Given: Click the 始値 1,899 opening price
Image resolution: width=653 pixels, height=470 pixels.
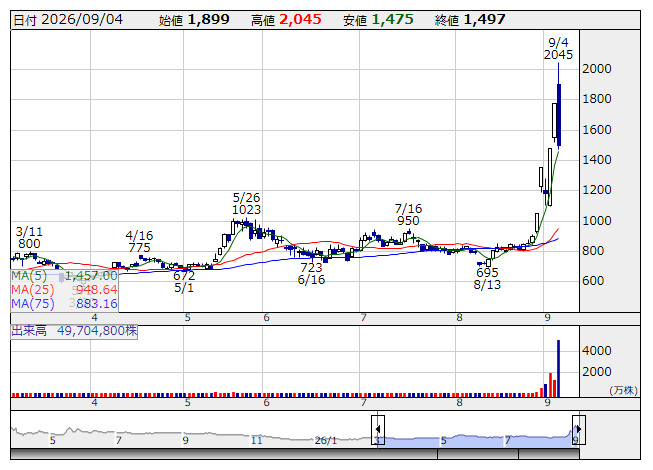Looking at the screenshot, I should click(x=194, y=20).
